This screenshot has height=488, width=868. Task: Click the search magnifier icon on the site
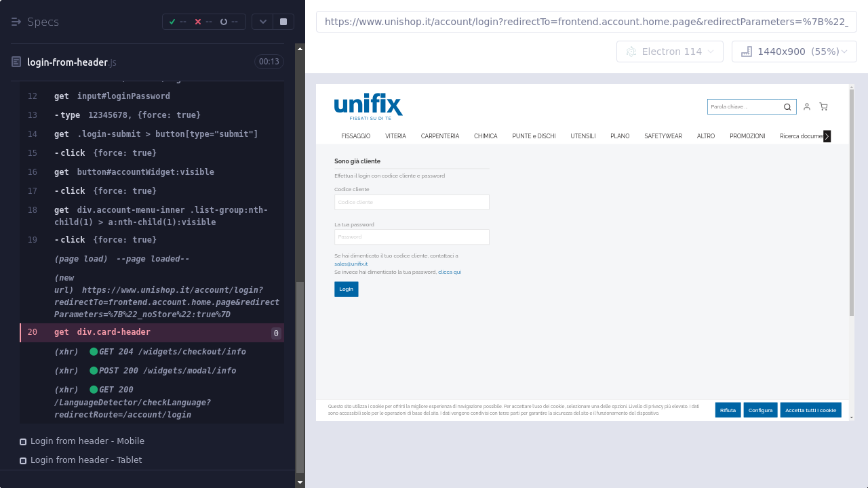point(787,106)
